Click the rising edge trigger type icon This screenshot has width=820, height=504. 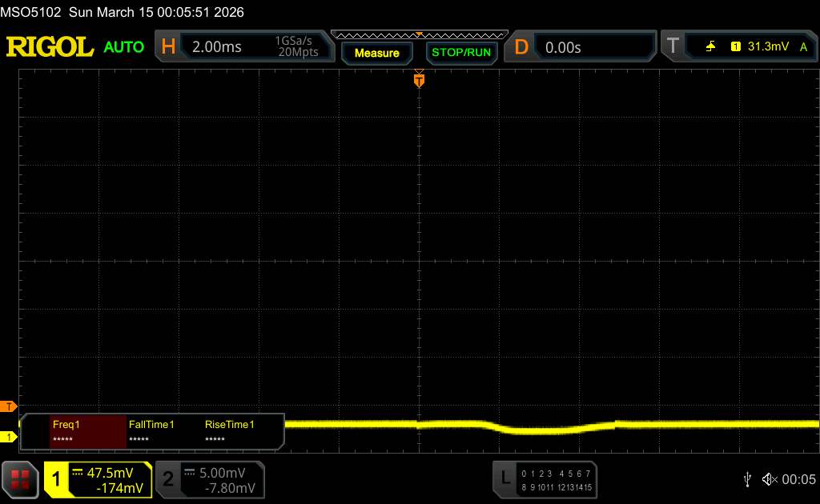pos(711,47)
